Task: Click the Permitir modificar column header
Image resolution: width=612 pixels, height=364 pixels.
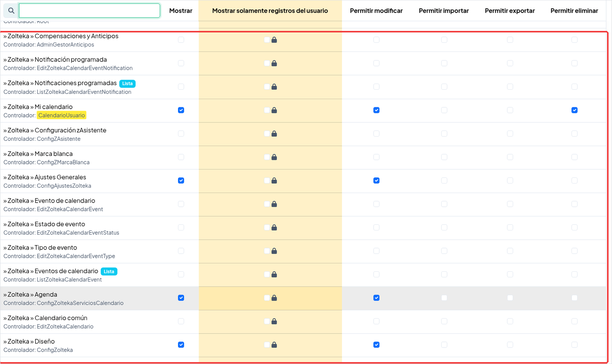Action: [376, 11]
